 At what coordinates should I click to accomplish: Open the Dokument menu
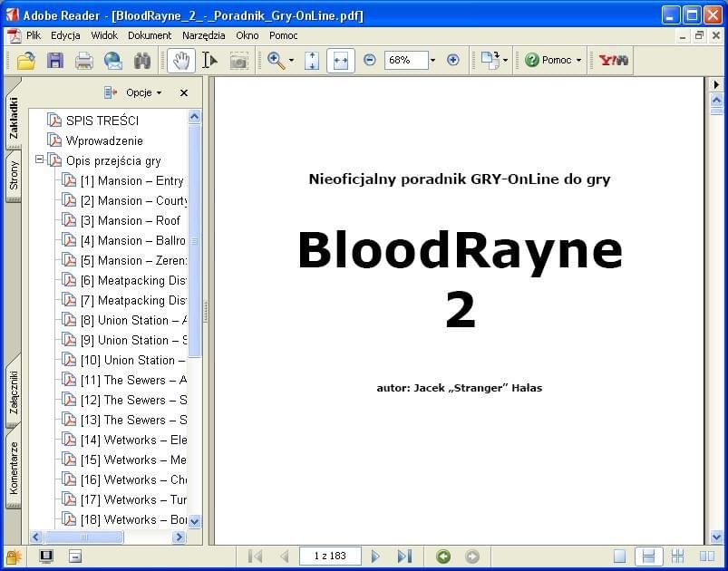150,35
